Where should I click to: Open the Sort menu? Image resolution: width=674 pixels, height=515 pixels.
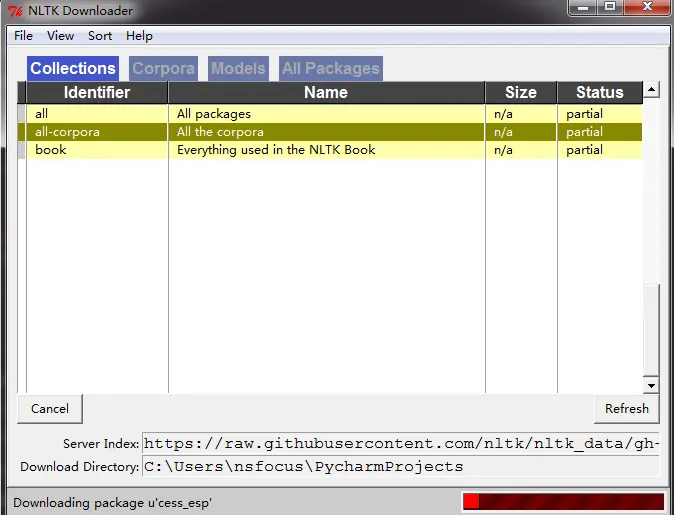[x=100, y=36]
